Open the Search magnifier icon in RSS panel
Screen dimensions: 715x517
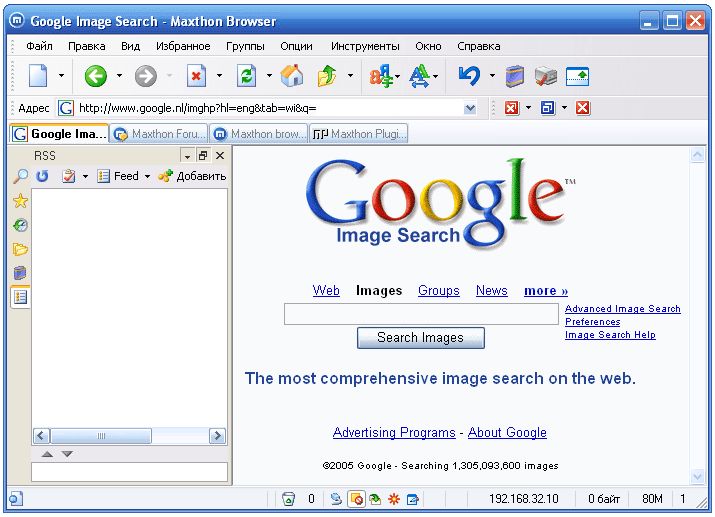[x=21, y=176]
